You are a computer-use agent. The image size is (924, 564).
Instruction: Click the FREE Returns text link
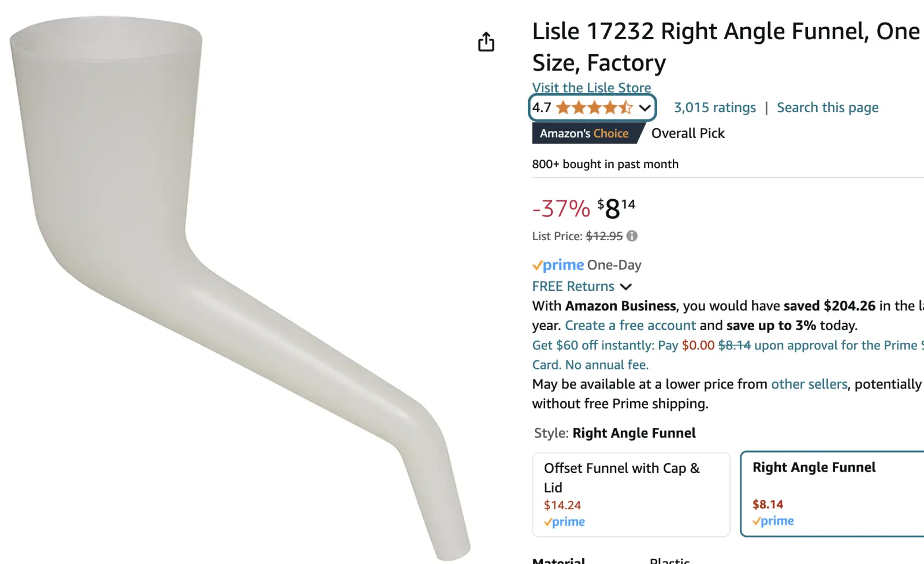573,286
